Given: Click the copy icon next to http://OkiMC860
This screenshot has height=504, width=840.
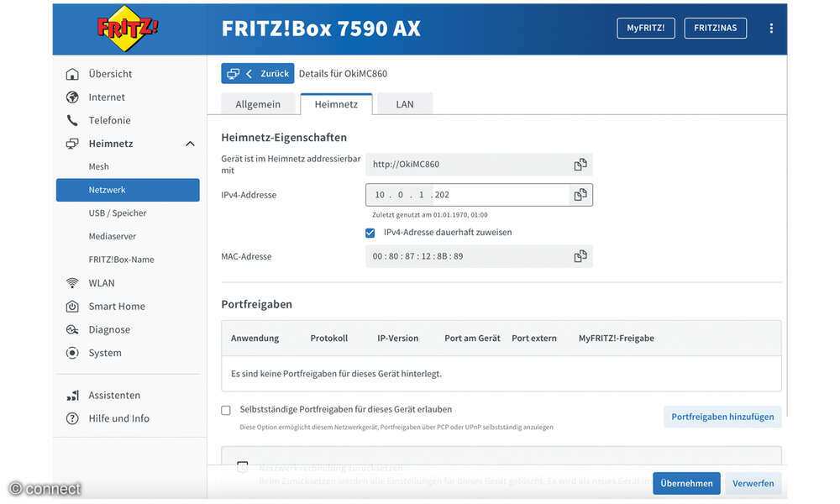Looking at the screenshot, I should click(580, 165).
